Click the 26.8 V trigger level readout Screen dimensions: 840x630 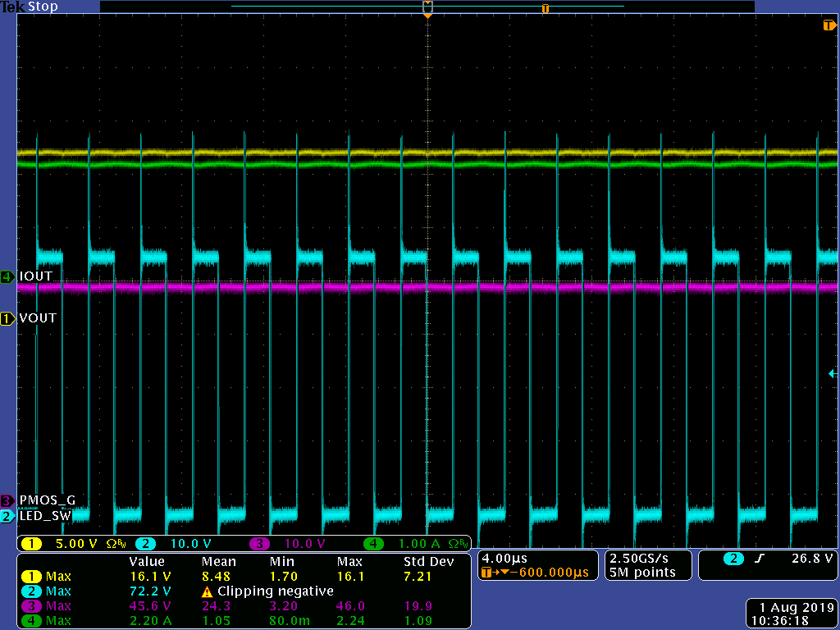[x=812, y=559]
